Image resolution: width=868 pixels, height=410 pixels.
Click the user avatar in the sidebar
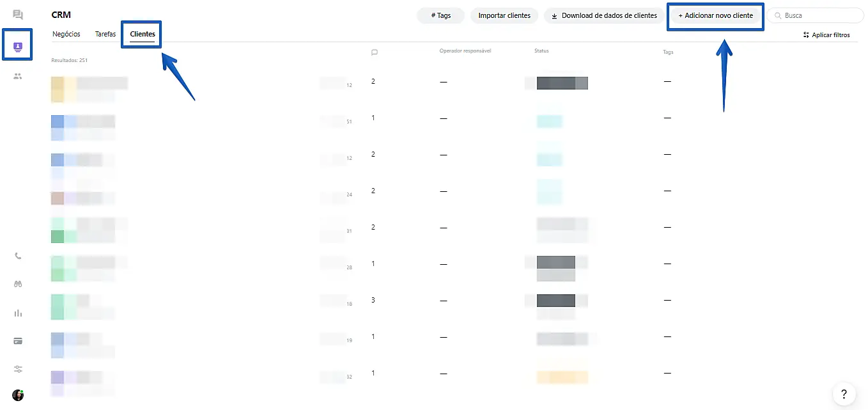point(18,395)
